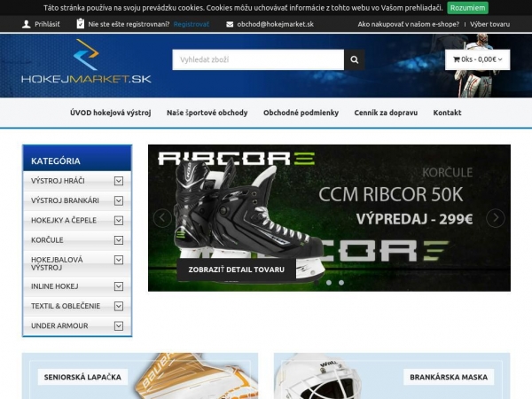Go to previous carousel slide arrow

(x=162, y=218)
